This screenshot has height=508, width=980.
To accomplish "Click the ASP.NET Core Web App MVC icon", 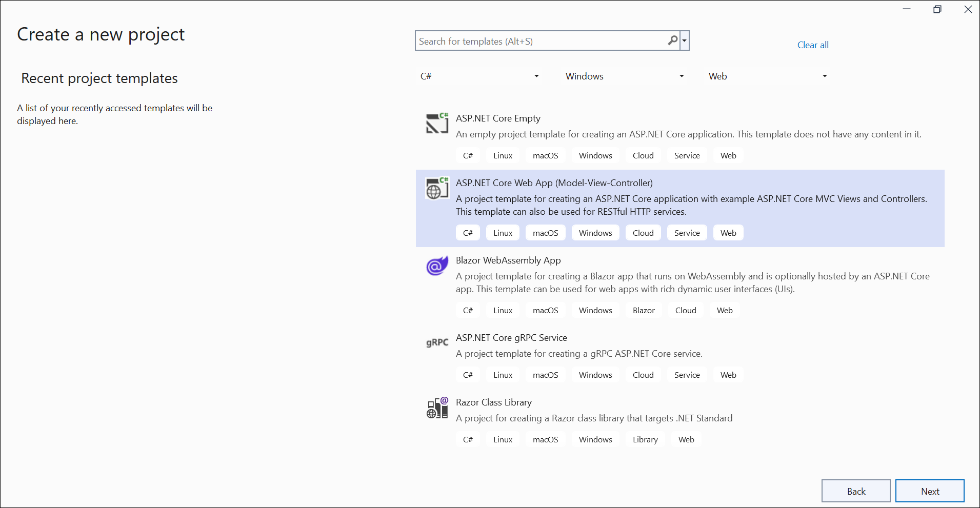I will (437, 188).
